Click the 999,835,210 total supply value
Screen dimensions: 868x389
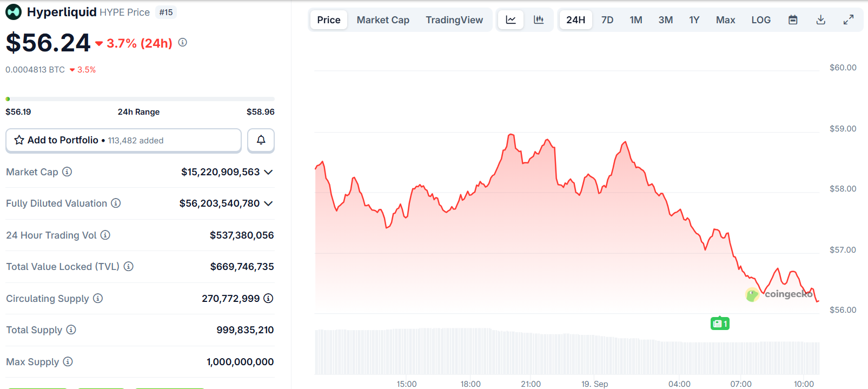coord(245,330)
